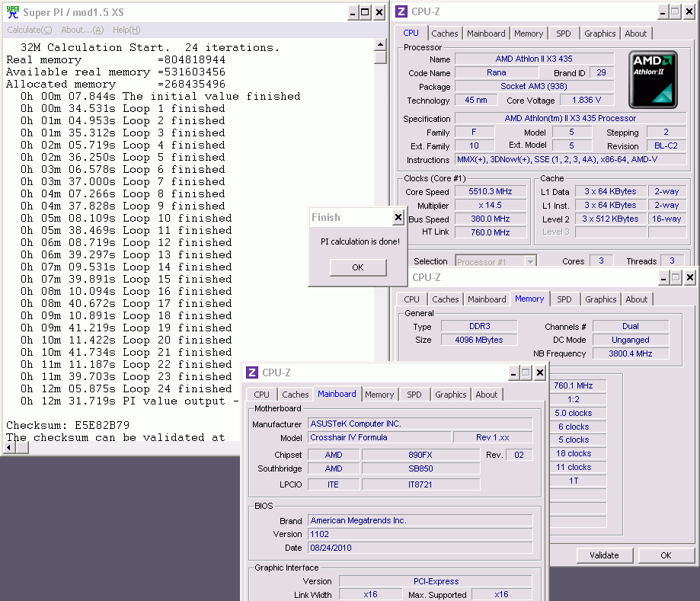Open the About menu in Super PI
700x601 pixels.
82,30
